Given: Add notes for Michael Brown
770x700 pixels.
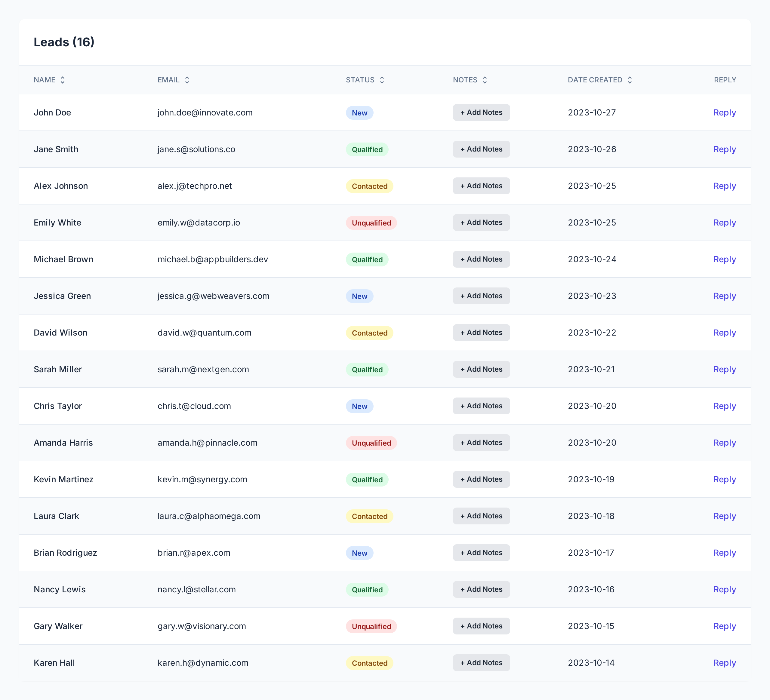Looking at the screenshot, I should point(481,259).
